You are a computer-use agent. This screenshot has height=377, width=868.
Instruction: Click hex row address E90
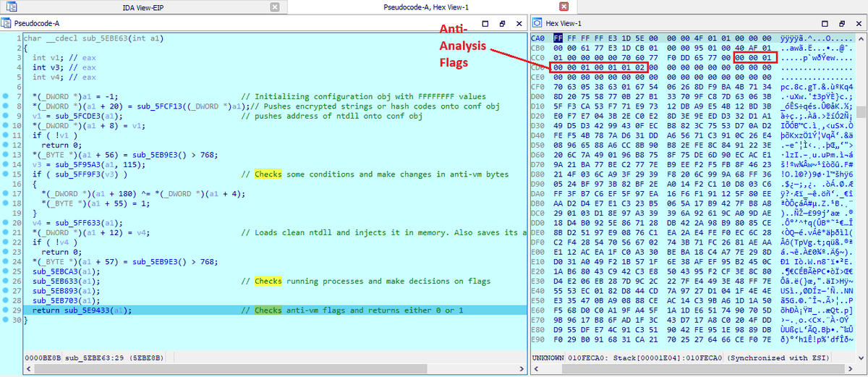(538, 339)
